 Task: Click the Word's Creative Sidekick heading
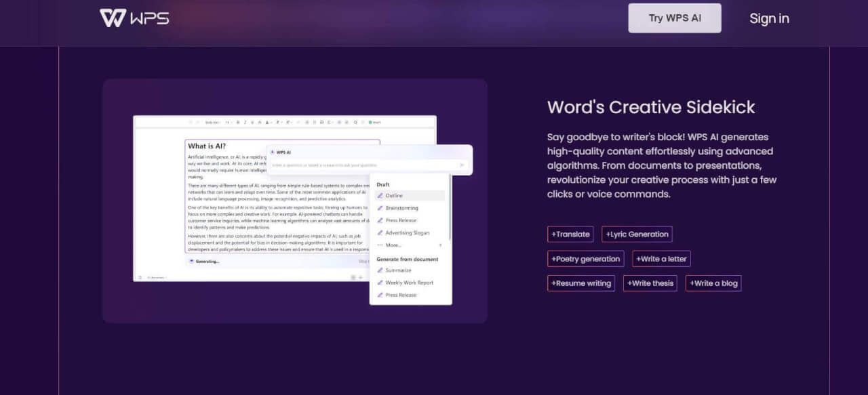(x=651, y=107)
